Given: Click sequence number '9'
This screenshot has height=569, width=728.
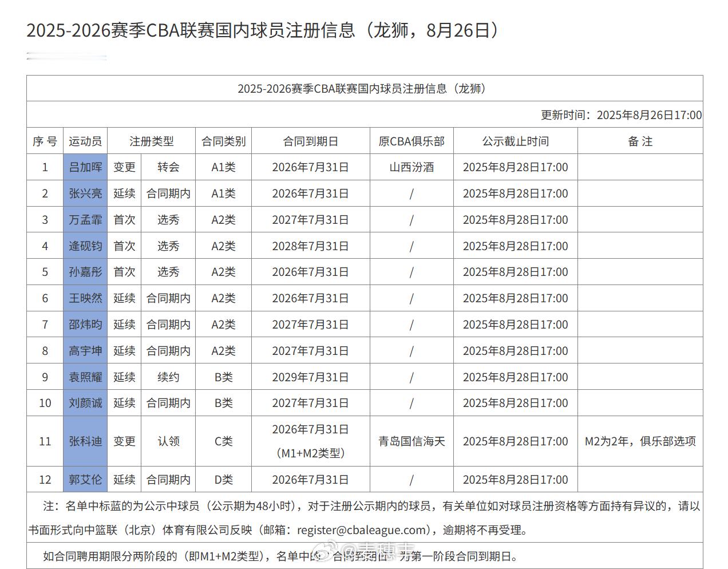Looking at the screenshot, I should 45,377.
